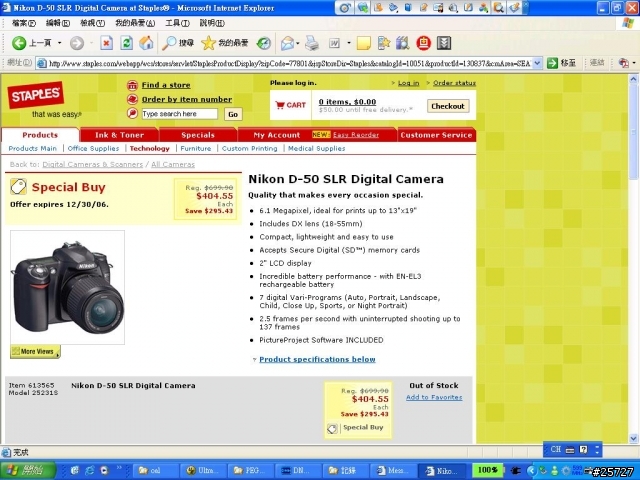Click the IE Forward arrow button
This screenshot has width=640, height=480.
point(76,43)
